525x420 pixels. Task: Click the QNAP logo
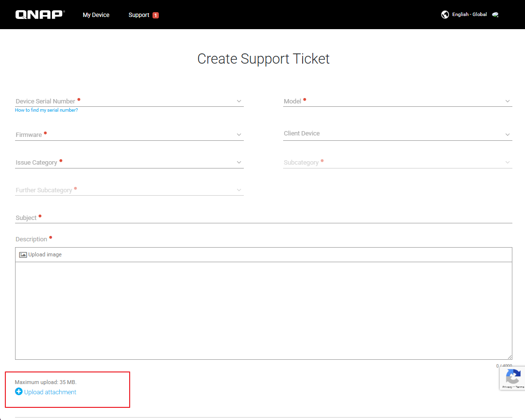40,15
